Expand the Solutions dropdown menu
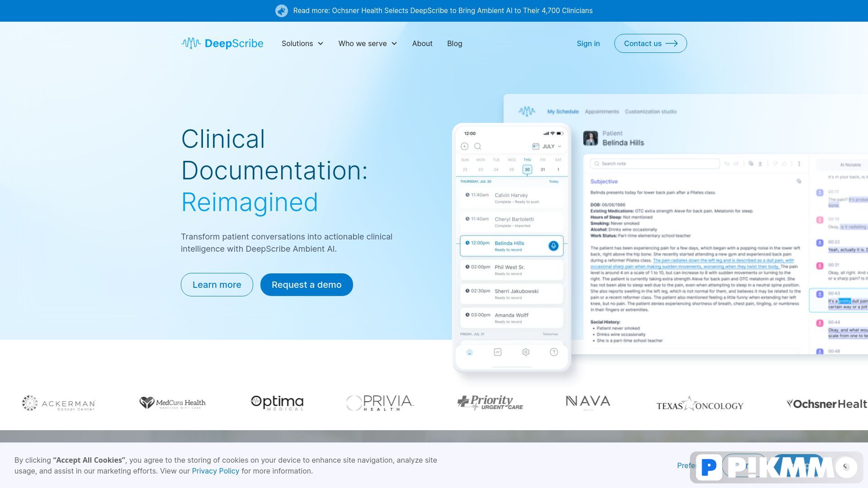The width and height of the screenshot is (868, 488). (x=302, y=43)
